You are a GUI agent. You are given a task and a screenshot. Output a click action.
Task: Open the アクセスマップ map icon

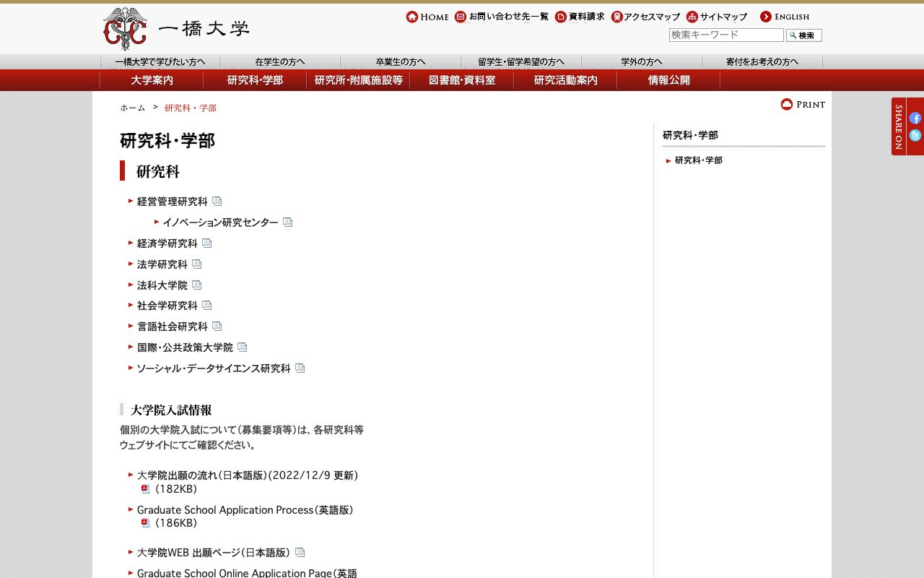[616, 16]
